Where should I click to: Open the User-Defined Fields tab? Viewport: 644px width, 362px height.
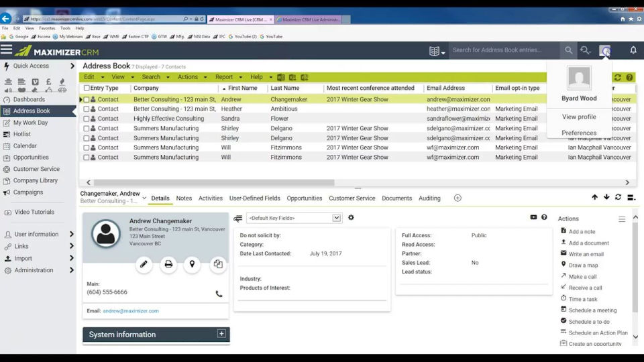[x=255, y=198]
